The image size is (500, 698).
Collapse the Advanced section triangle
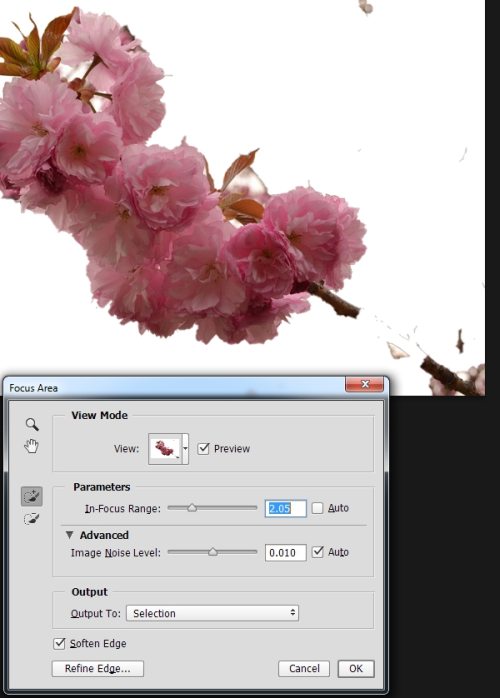point(69,535)
